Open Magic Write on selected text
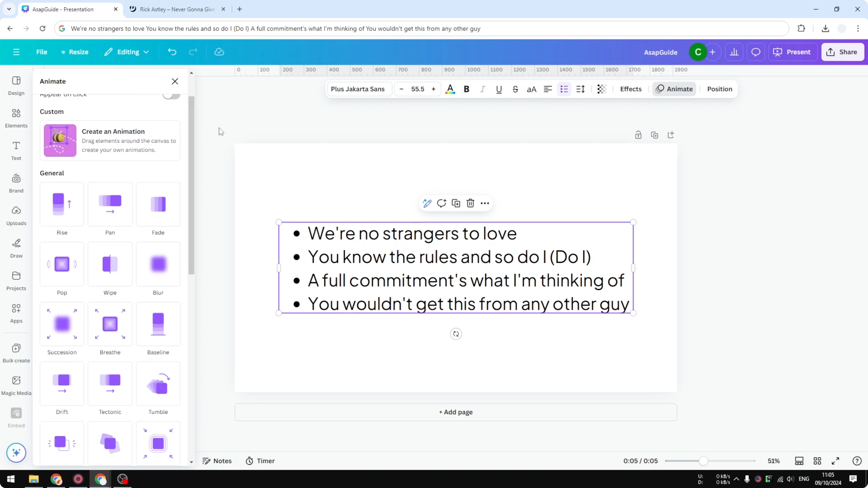Viewport: 868px width, 488px height. pyautogui.click(x=427, y=203)
